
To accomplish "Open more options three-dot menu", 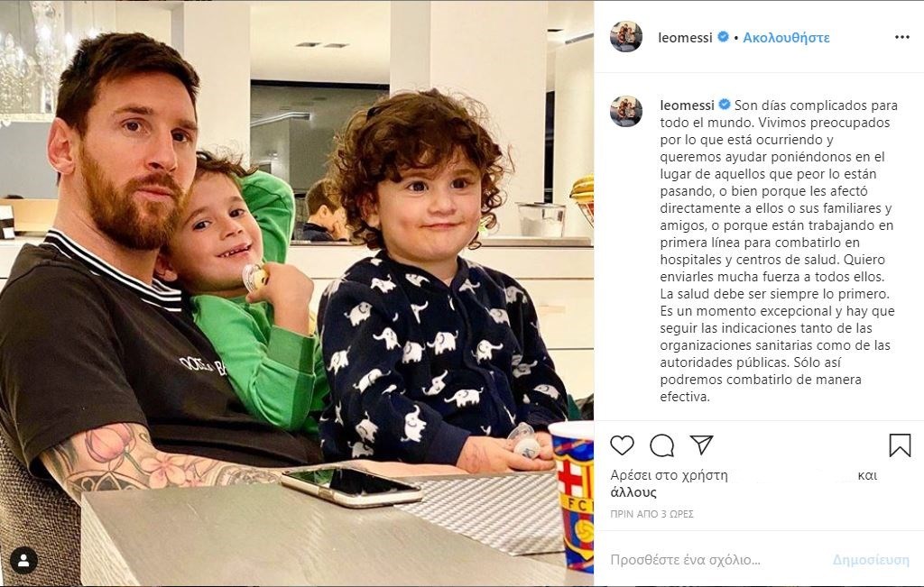I will [x=901, y=37].
